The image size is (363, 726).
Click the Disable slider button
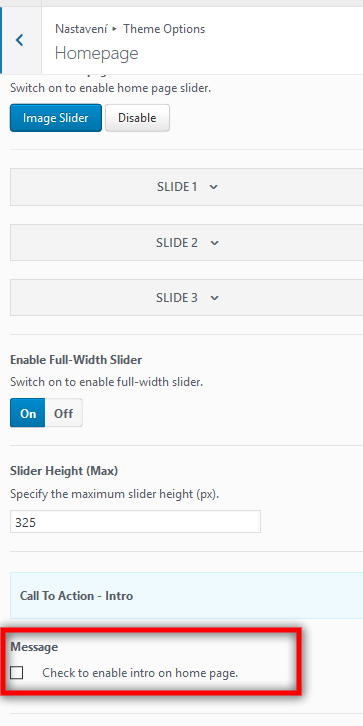click(x=137, y=118)
